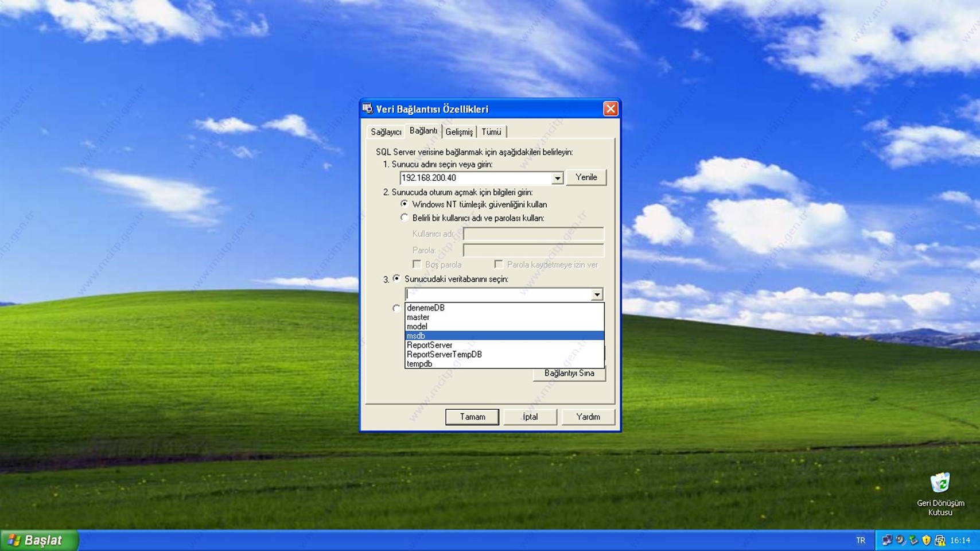Screen dimensions: 980x551
Task: Toggle the Boş parola checkbox
Action: (417, 265)
